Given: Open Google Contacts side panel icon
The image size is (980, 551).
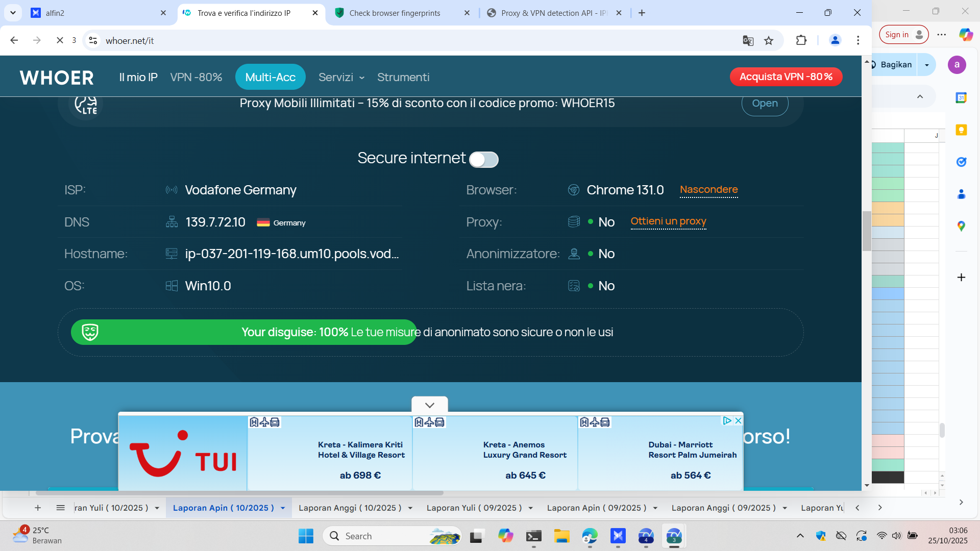Looking at the screenshot, I should (961, 194).
